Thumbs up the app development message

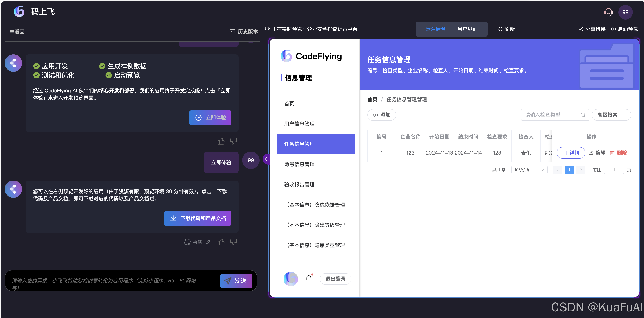pyautogui.click(x=221, y=141)
